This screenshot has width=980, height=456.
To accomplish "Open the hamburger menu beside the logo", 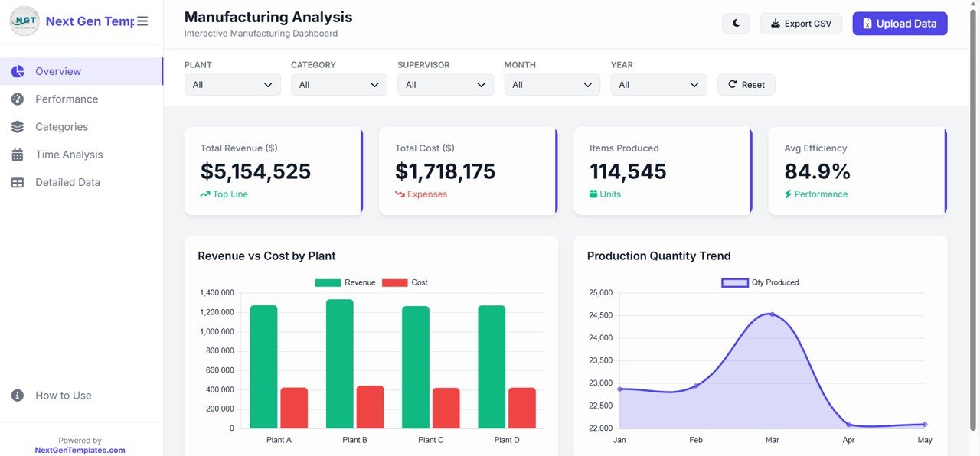I will [x=142, y=21].
